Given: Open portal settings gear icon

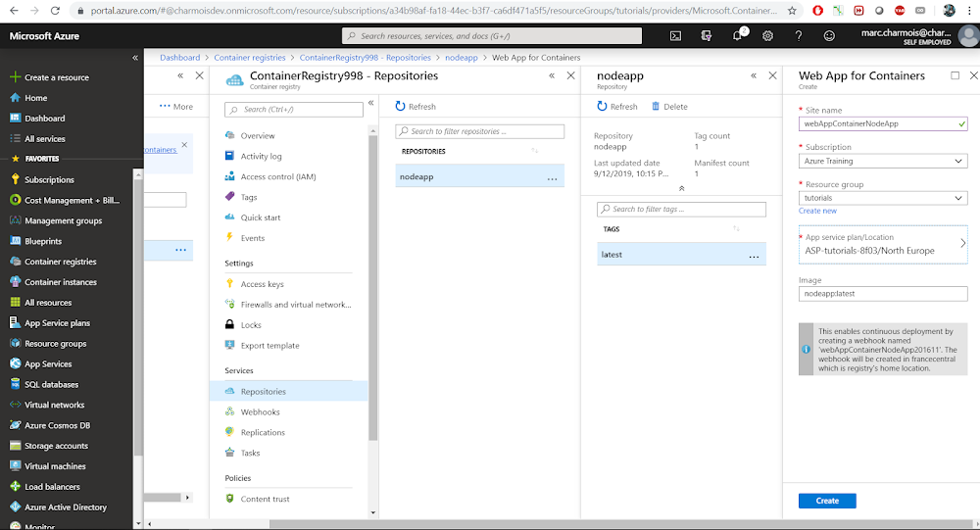Looking at the screenshot, I should pos(767,36).
